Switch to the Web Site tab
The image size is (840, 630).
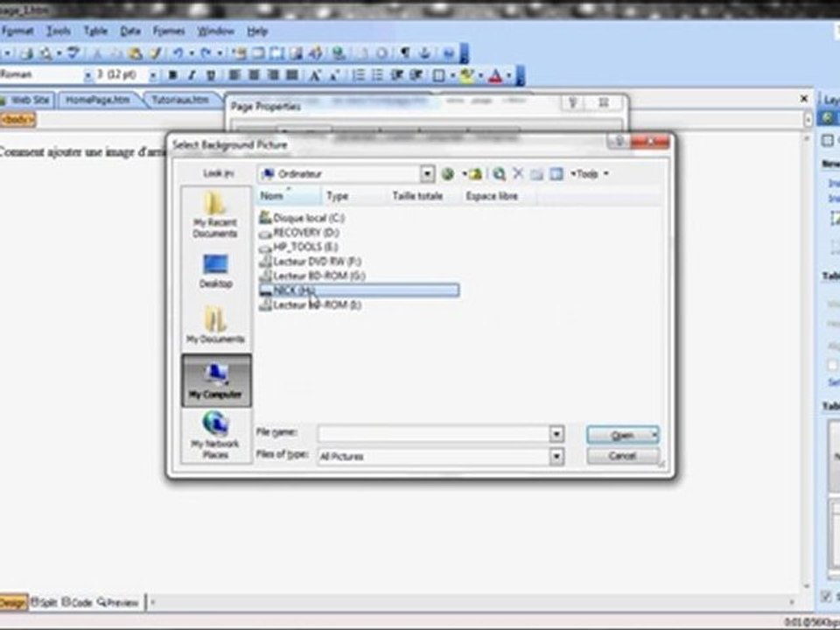pos(25,100)
